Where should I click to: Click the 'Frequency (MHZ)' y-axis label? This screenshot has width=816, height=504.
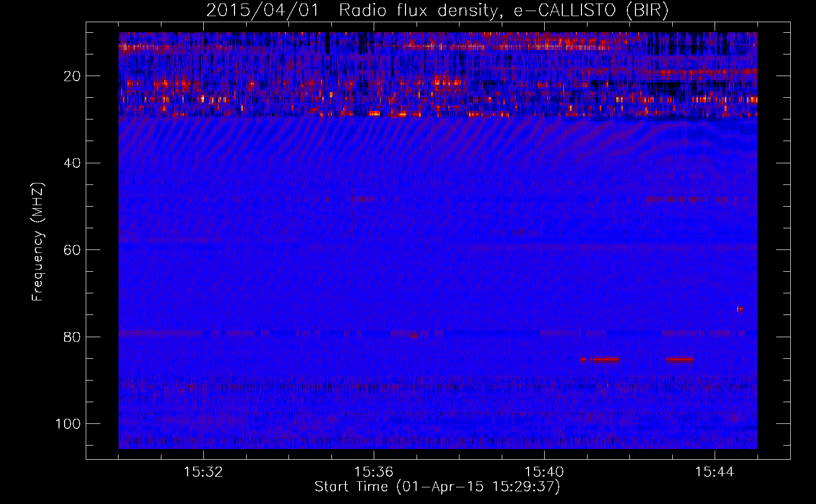pos(38,241)
